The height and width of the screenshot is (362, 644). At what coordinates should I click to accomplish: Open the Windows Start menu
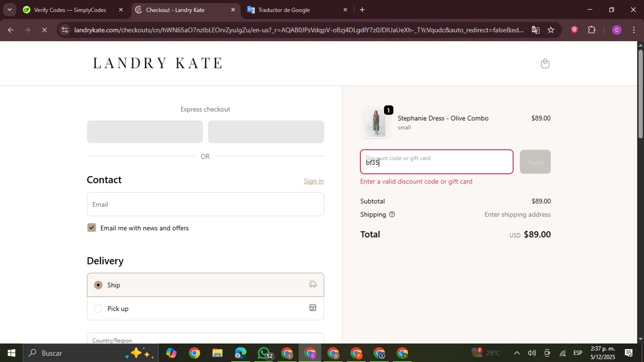click(11, 353)
